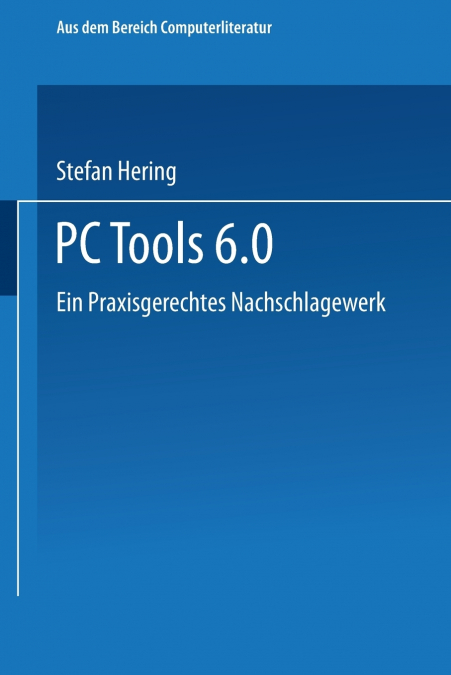Click the subtitle 'Ein Praxisgerechtes Nachschlagewerk'
451x675 pixels.
pos(221,303)
